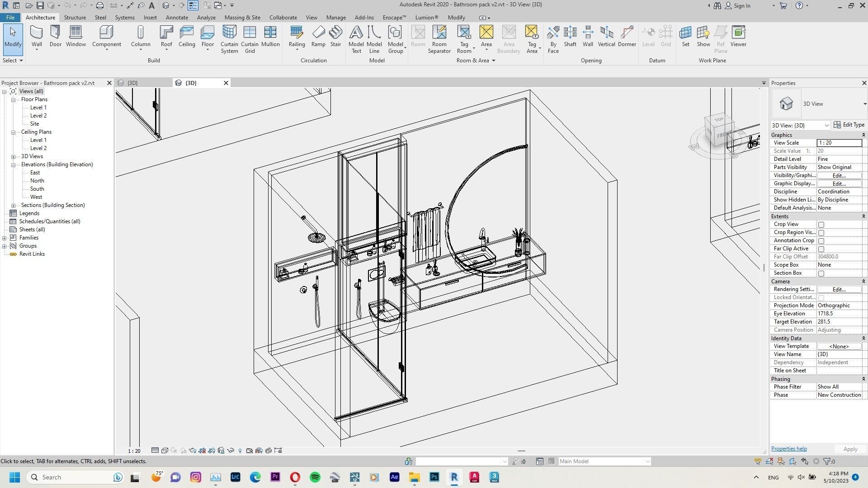The image size is (868, 488).
Task: Click the Apply button in Properties
Action: [x=849, y=449]
